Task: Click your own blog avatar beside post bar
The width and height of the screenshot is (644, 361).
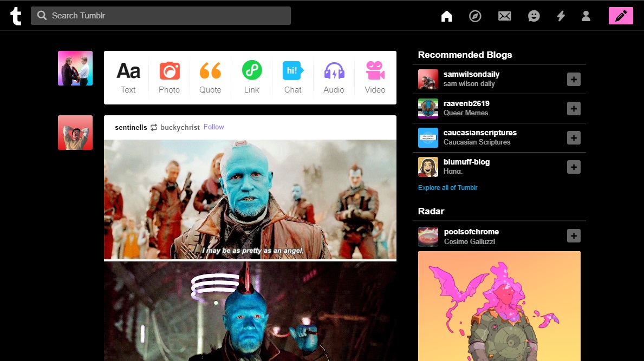Action: click(75, 68)
